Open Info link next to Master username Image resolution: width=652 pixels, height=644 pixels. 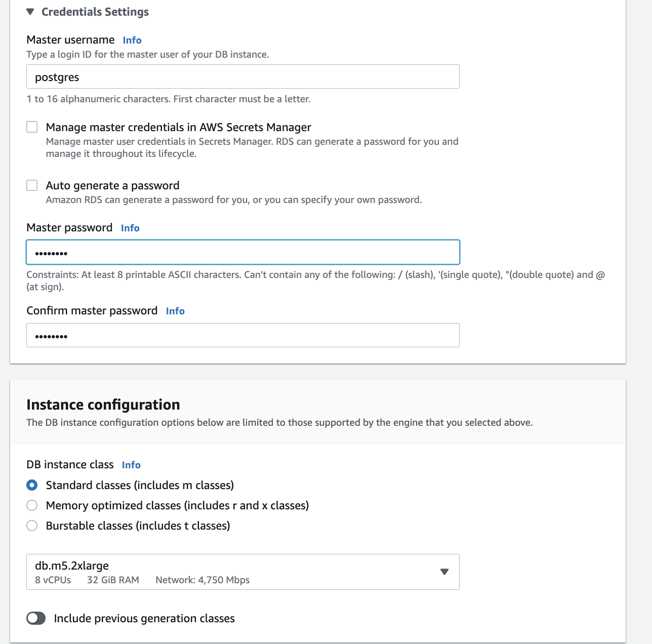click(132, 40)
